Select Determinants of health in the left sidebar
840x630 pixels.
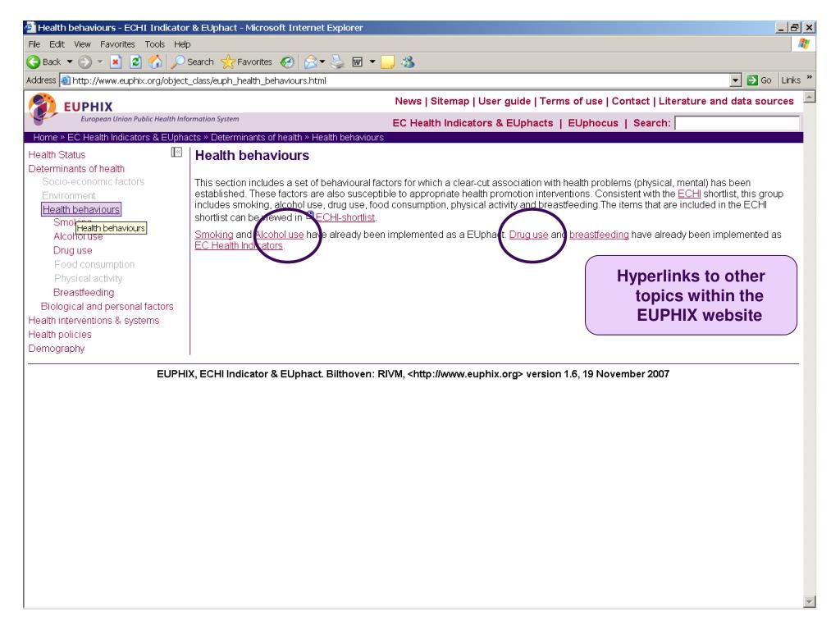76,169
